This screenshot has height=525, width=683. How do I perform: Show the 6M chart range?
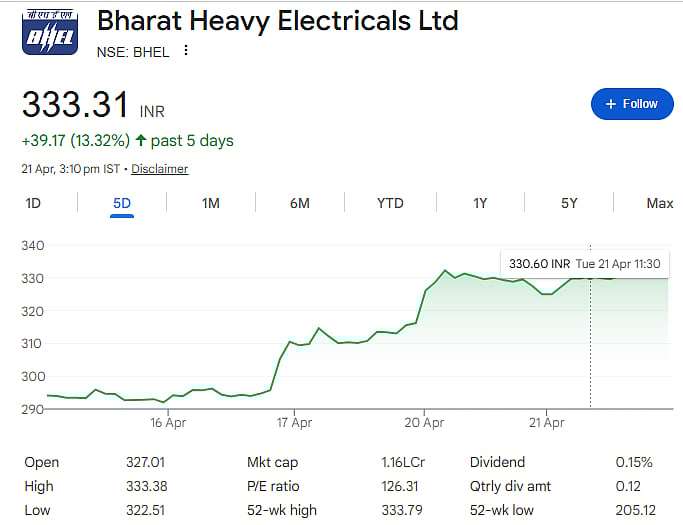[x=300, y=203]
